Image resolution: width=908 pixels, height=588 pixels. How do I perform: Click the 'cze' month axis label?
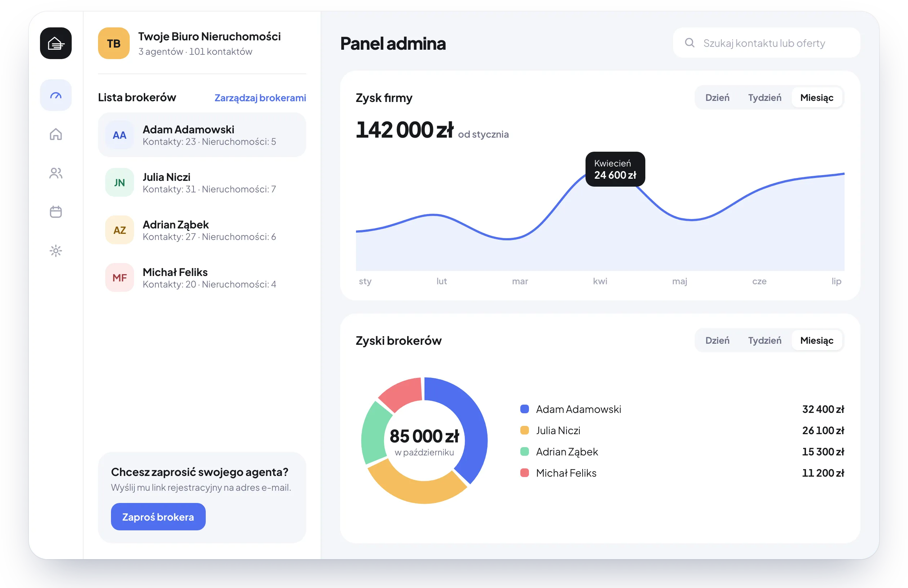pyautogui.click(x=759, y=282)
